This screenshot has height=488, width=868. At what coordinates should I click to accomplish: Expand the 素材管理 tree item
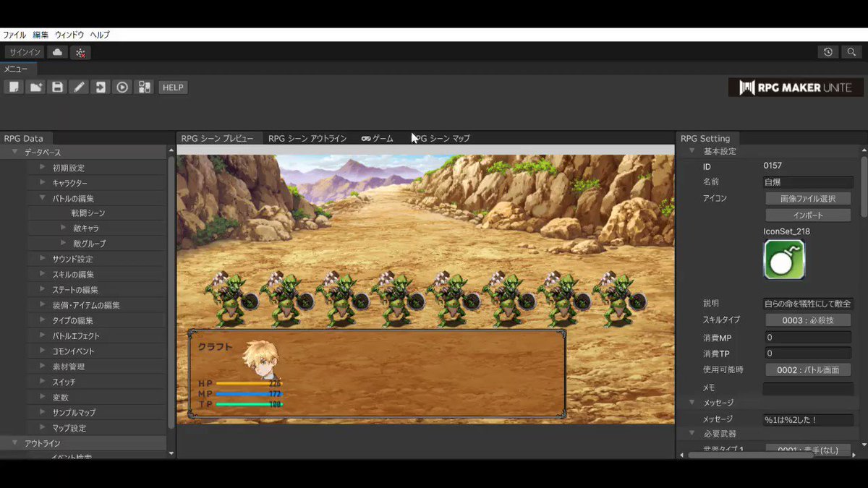43,367
